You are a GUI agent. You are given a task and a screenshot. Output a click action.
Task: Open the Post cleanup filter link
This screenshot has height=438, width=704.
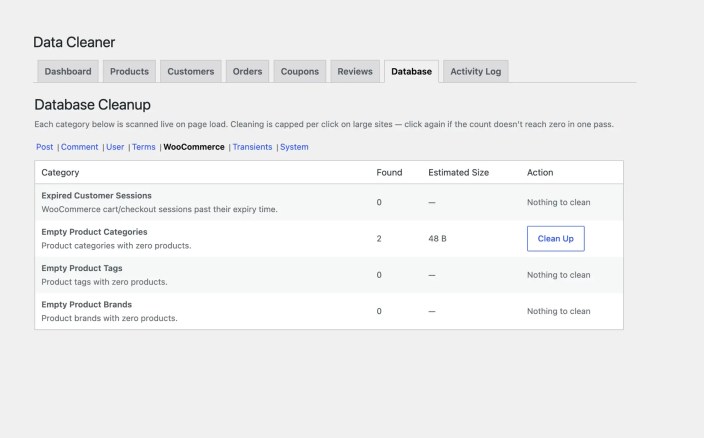click(x=44, y=147)
